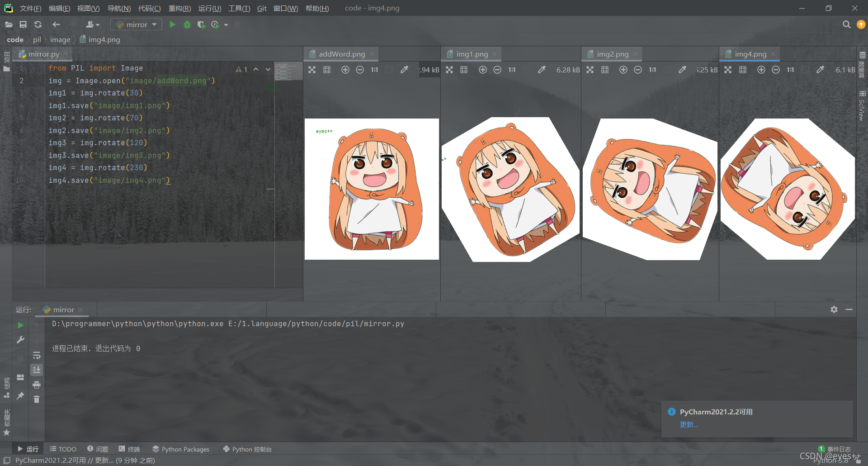This screenshot has width=868, height=466.
Task: Switch to the img2.png tab
Action: [612, 54]
